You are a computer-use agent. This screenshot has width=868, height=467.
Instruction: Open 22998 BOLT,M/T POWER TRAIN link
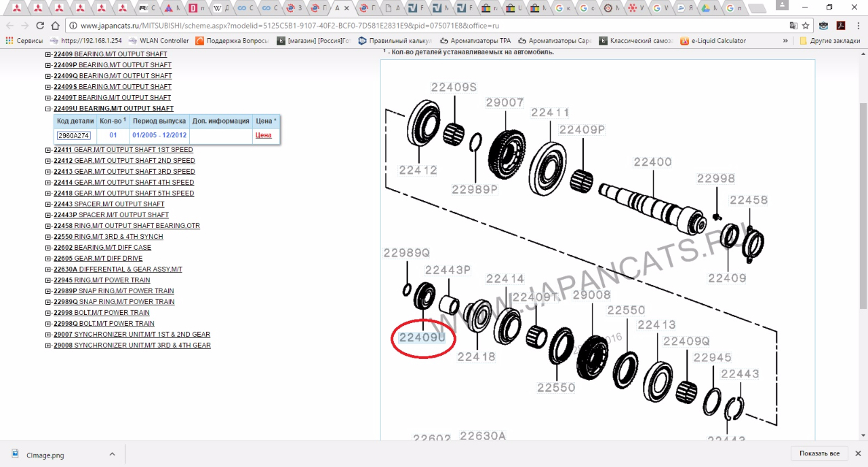102,313
